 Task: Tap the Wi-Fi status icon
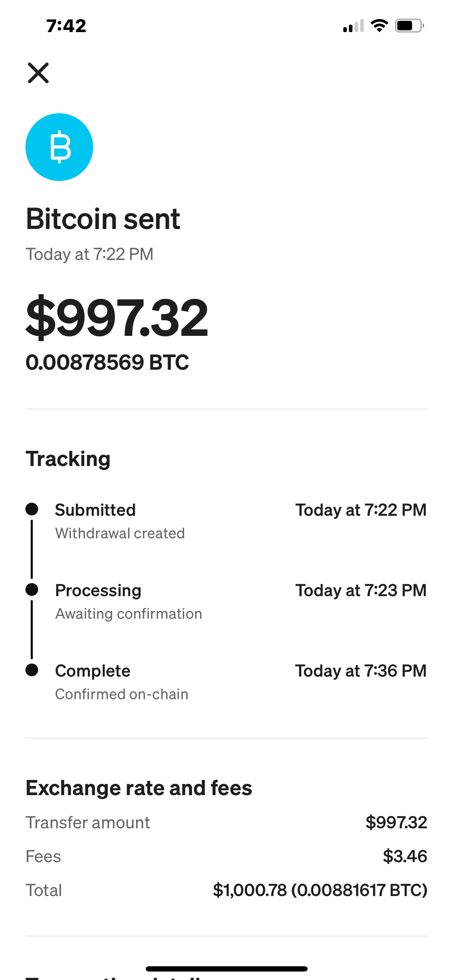click(x=379, y=26)
